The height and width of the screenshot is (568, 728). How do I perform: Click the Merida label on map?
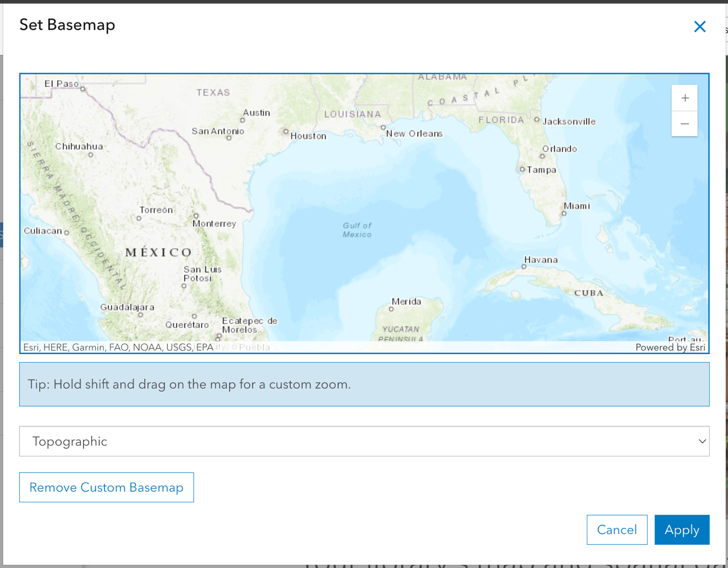point(406,302)
